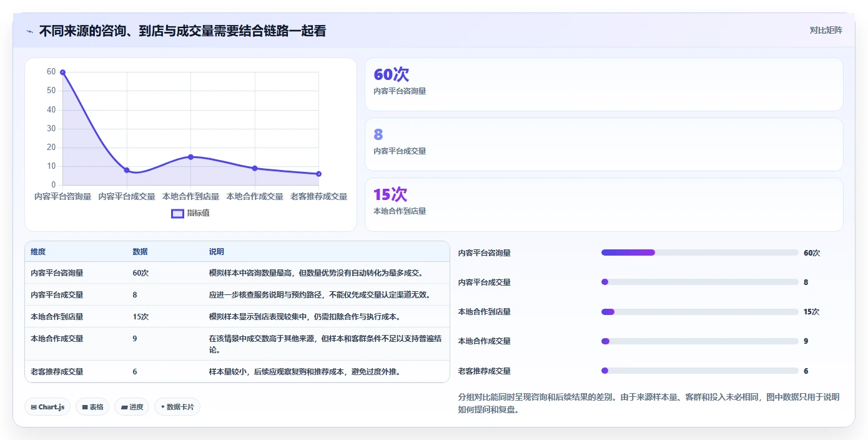The width and height of the screenshot is (868, 440).
Task: Click the chart point for 老客推荐成交量
Action: (318, 174)
